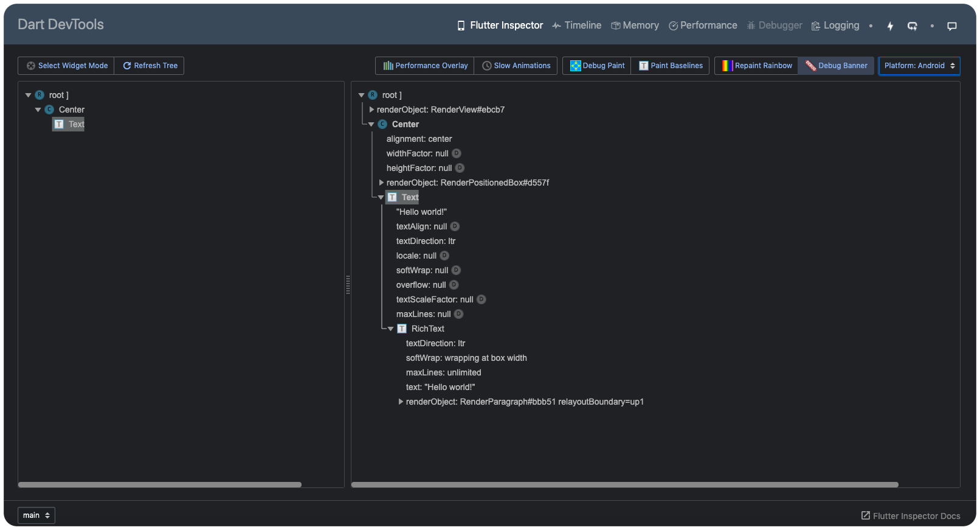
Task: Toggle Slow Animations
Action: (516, 66)
